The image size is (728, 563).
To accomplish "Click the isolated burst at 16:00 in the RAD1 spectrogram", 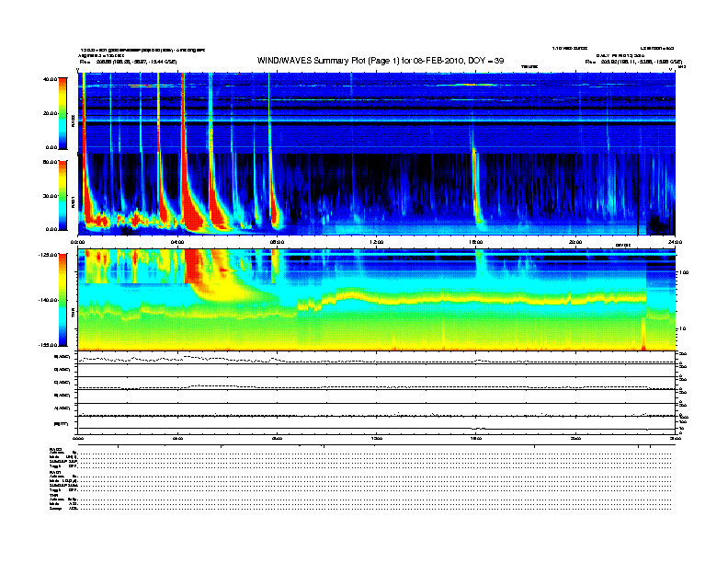I will click(x=476, y=190).
